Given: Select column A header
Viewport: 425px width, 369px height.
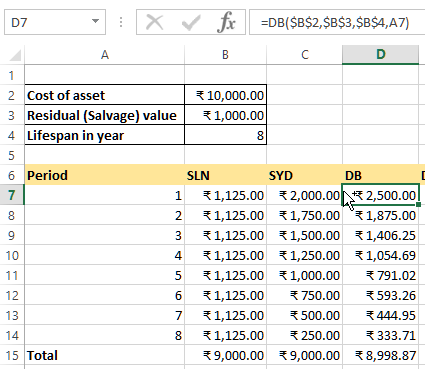Looking at the screenshot, I should [x=104, y=55].
